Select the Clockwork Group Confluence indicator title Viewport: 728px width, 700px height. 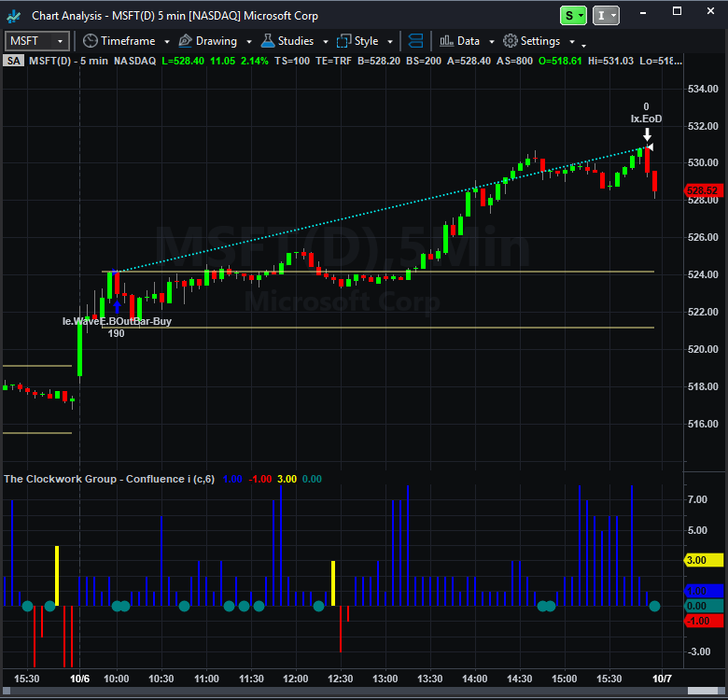tap(109, 479)
